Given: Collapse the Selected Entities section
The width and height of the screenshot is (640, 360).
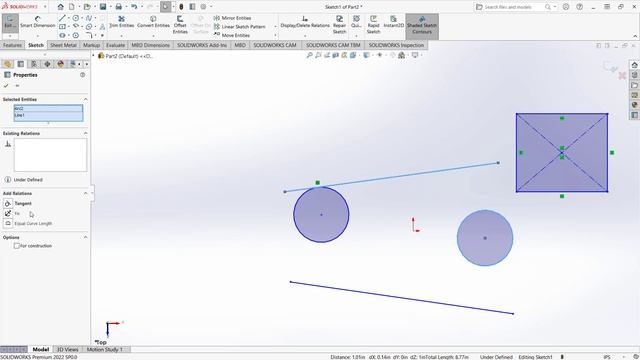Looking at the screenshot, I should pos(85,99).
